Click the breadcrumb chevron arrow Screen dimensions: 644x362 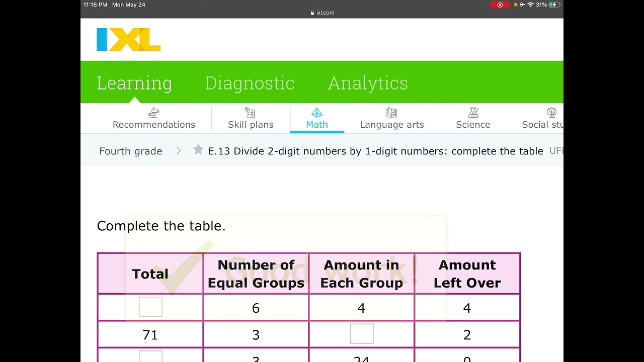(179, 151)
